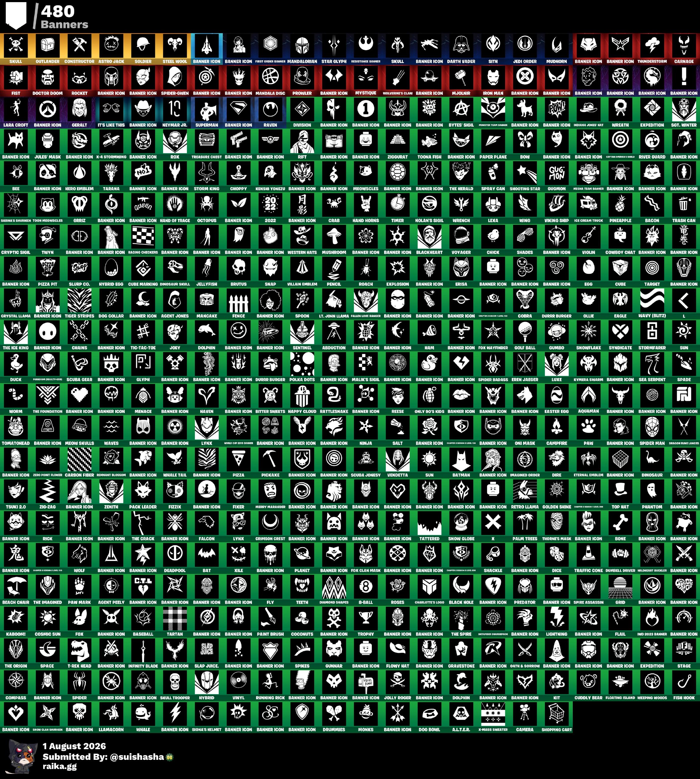
Task: Pick the Golf Ball banner
Action: (x=525, y=335)
